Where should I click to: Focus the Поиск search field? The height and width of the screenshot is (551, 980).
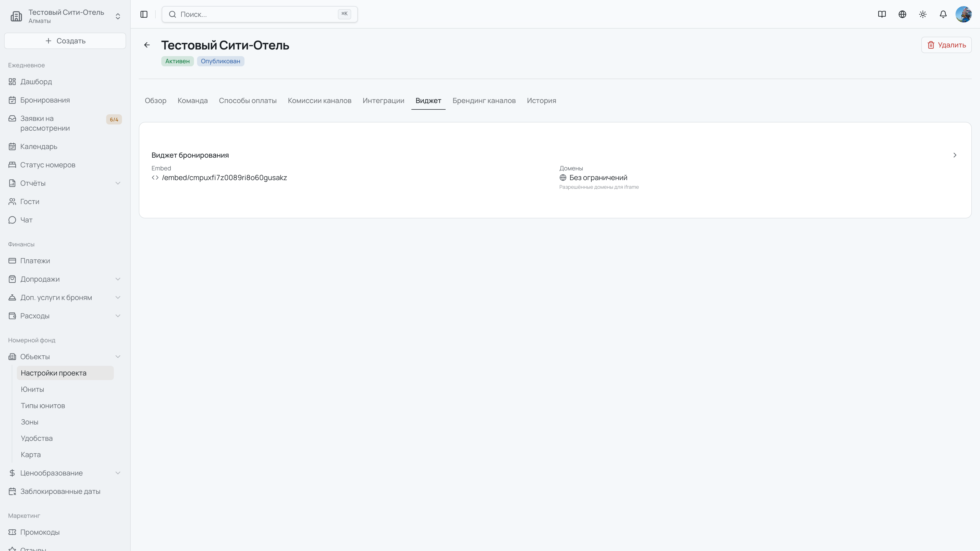260,14
